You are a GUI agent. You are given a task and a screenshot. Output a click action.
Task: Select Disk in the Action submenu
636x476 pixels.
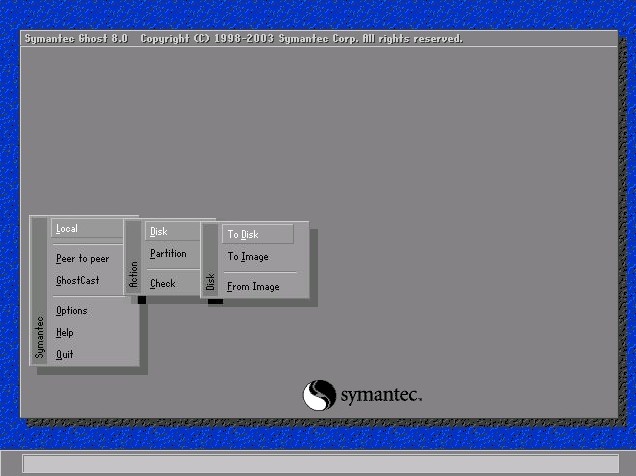[173, 231]
